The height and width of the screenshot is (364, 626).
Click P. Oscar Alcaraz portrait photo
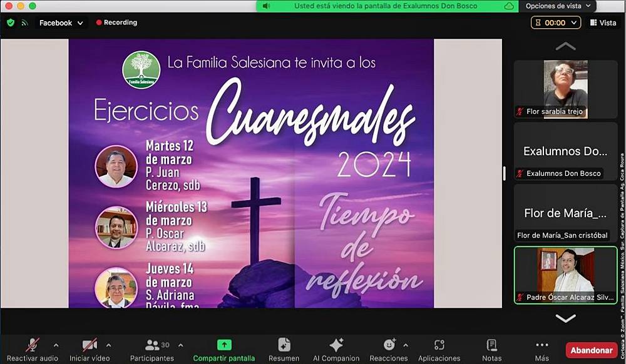(x=116, y=228)
